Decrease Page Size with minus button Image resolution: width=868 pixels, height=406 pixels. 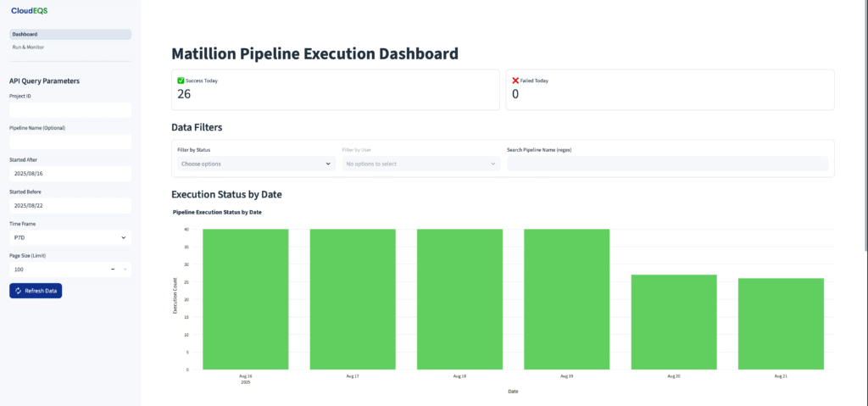coord(113,270)
